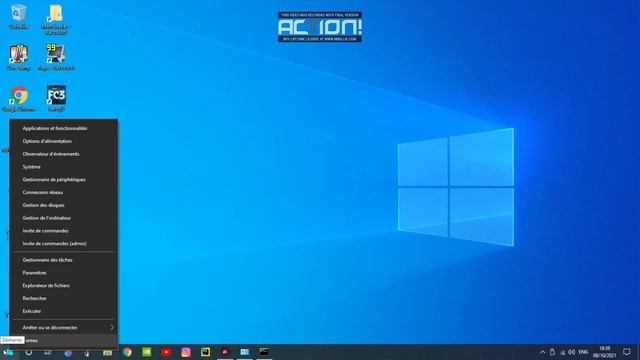Open Gestionnaire de périphériques
The height and width of the screenshot is (360, 640).
64,180
